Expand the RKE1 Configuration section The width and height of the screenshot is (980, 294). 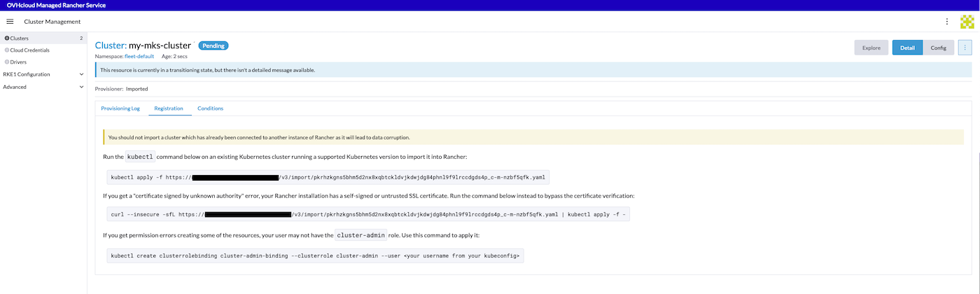pyautogui.click(x=81, y=74)
